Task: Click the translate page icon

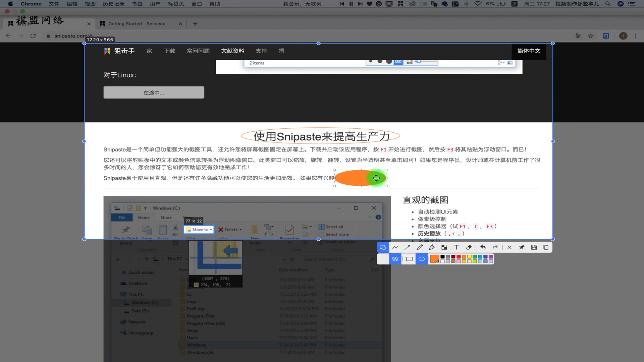Action: point(578,36)
